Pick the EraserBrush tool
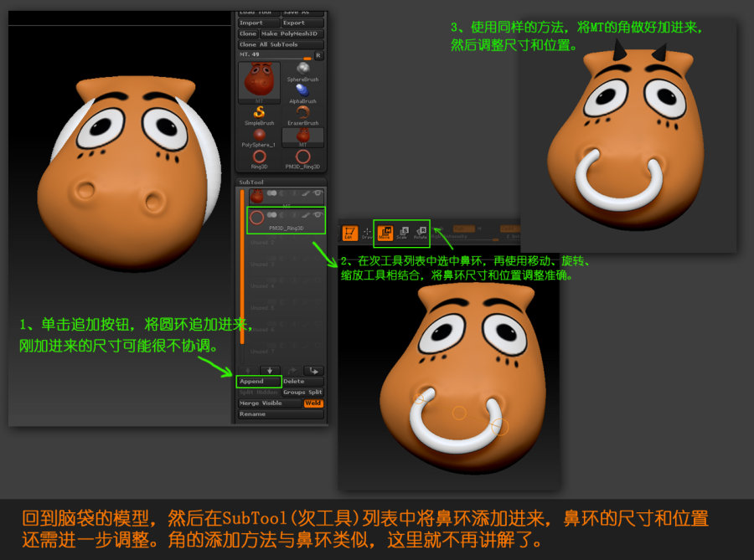Viewport: 754px width, 560px height. 303,116
